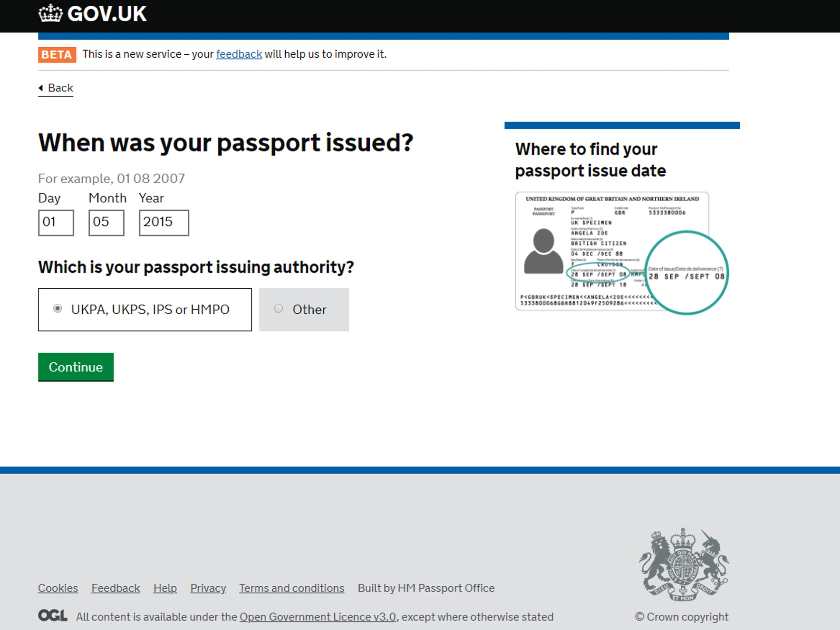Click the Privacy footer menu item

point(208,588)
